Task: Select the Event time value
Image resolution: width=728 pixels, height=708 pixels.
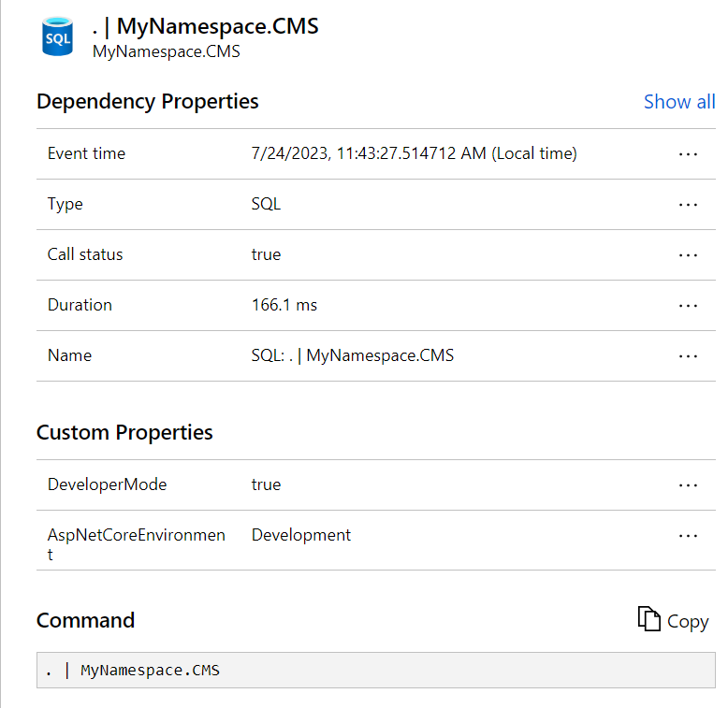Action: coord(414,153)
